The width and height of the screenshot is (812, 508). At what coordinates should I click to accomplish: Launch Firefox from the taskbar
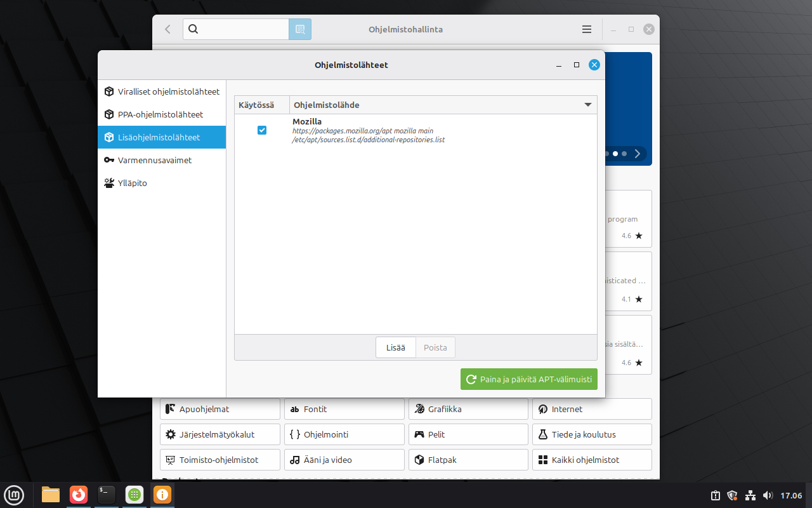pyautogui.click(x=79, y=494)
